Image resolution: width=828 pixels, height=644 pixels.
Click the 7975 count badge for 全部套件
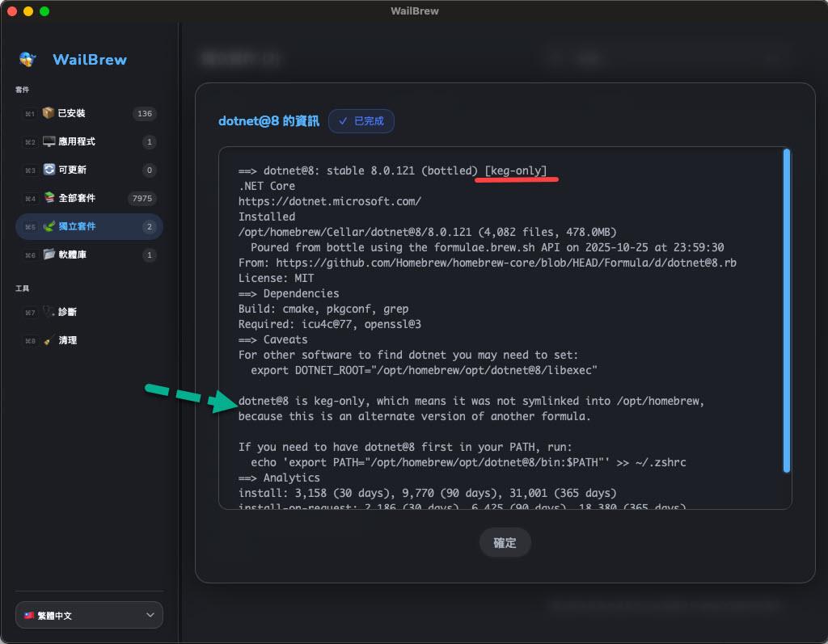pos(142,198)
